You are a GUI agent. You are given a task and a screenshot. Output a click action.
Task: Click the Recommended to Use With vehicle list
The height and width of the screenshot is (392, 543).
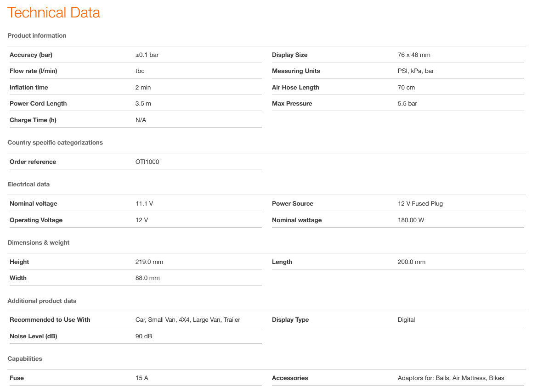(187, 319)
